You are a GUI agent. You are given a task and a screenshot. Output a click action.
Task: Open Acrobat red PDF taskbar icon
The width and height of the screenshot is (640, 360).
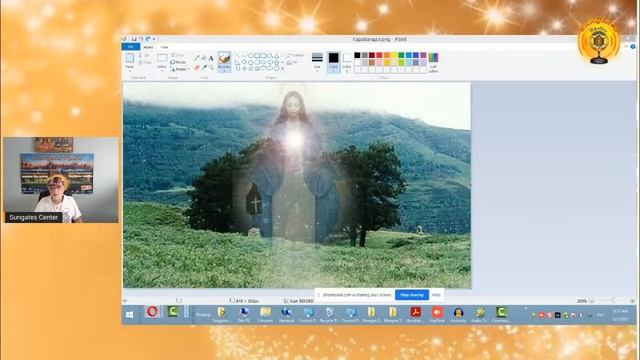point(416,313)
